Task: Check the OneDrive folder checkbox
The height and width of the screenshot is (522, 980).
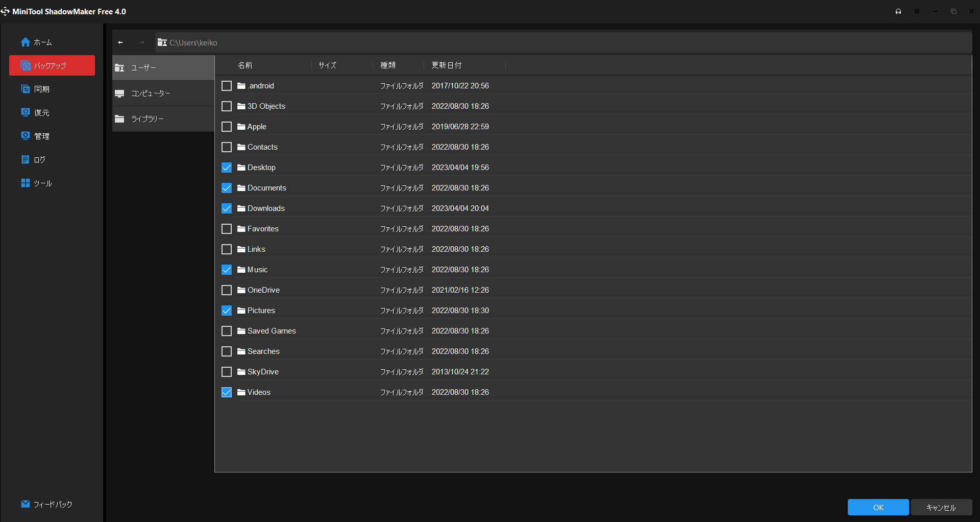Action: (x=227, y=290)
